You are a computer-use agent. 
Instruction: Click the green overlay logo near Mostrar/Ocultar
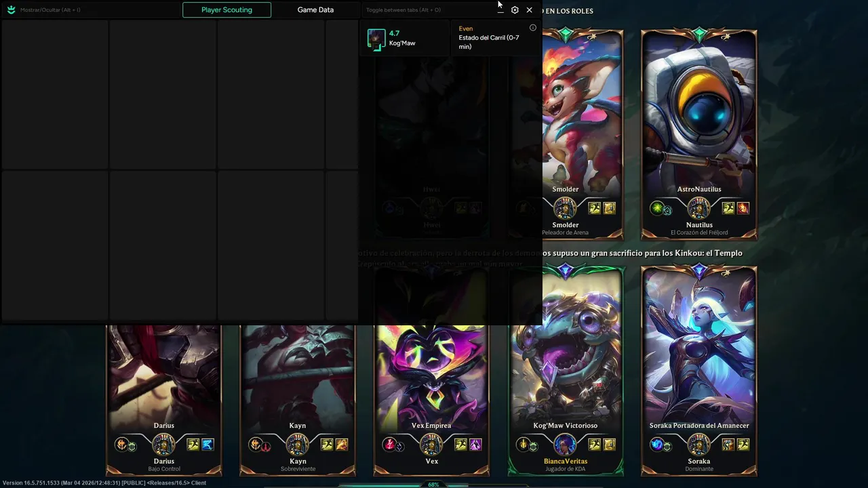pyautogui.click(x=11, y=9)
